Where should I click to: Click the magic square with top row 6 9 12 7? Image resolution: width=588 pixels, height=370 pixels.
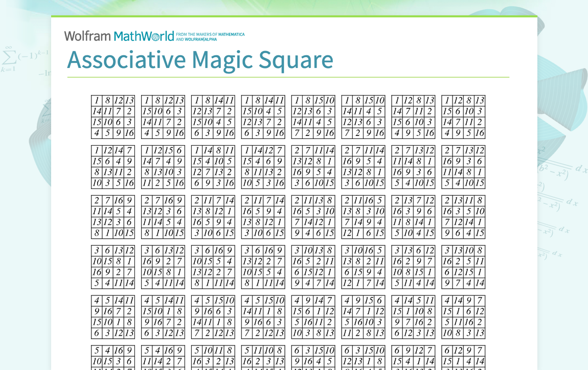click(x=413, y=358)
